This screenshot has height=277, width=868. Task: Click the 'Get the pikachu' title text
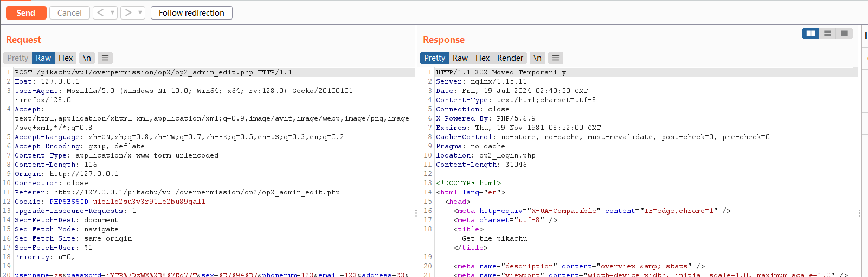click(494, 238)
